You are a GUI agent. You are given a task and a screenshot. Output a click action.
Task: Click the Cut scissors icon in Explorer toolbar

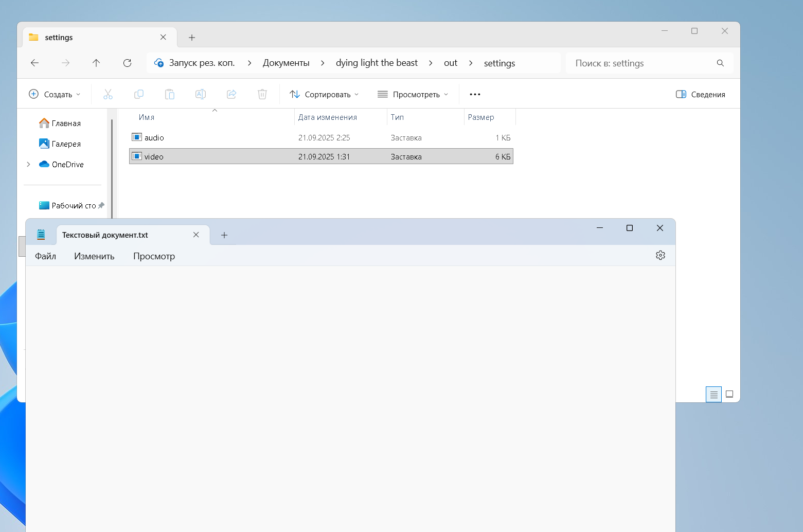pyautogui.click(x=108, y=94)
